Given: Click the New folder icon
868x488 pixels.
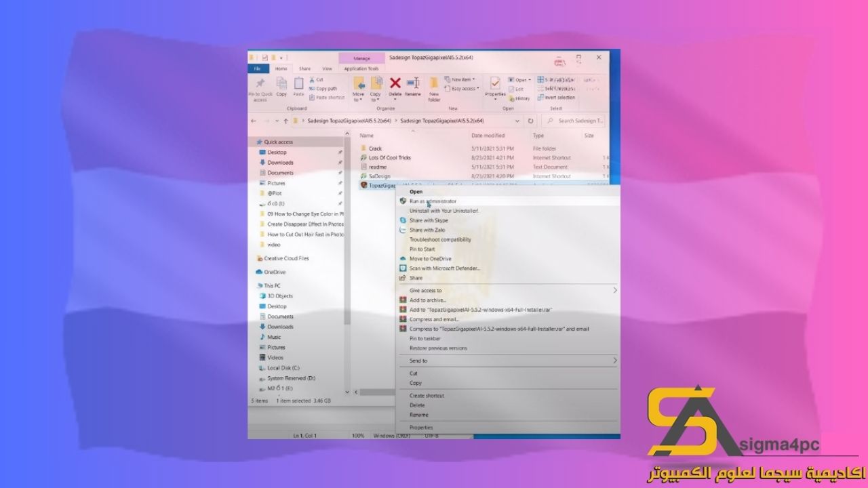Looking at the screenshot, I should point(434,83).
